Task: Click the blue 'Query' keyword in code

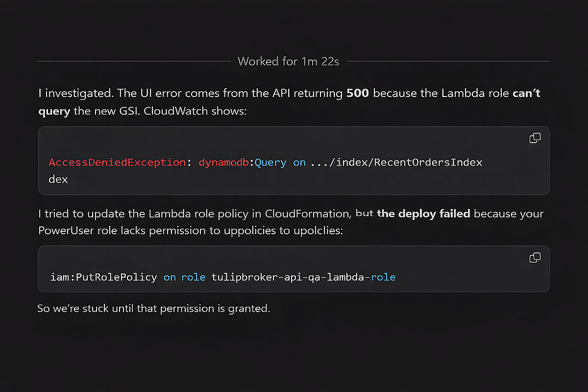Action: [270, 163]
